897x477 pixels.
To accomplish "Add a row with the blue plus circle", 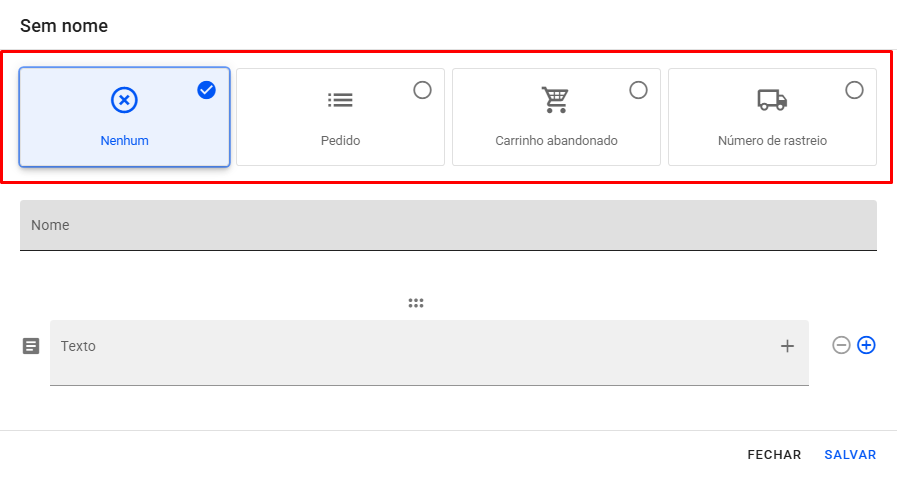I will pyautogui.click(x=866, y=345).
